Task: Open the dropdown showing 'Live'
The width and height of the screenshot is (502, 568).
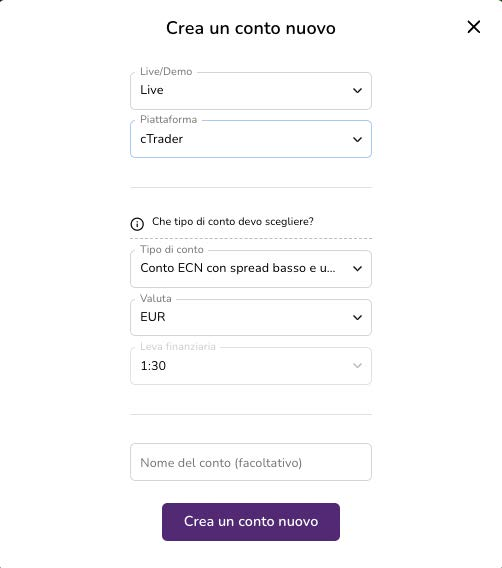Action: click(251, 91)
